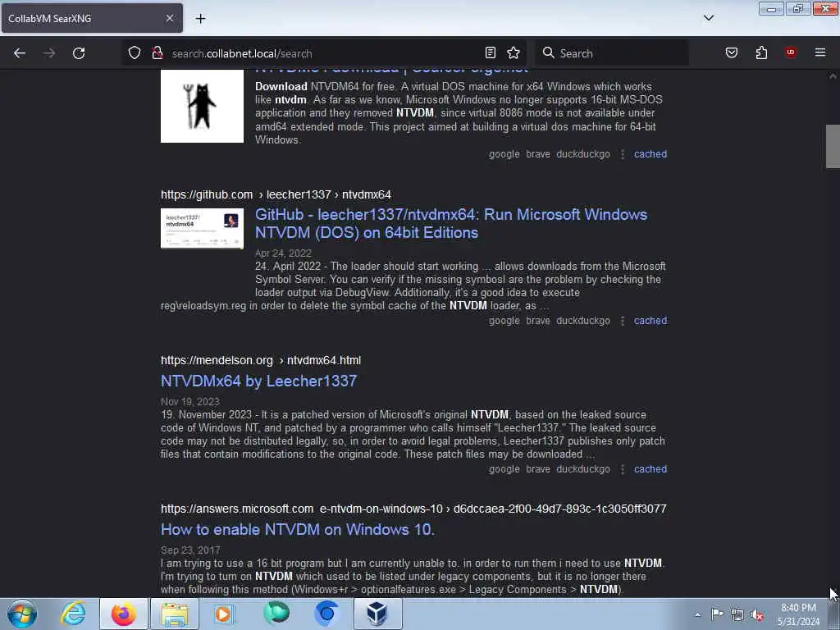The width and height of the screenshot is (840, 630).
Task: Click google engine label under GitHub result
Action: [504, 321]
